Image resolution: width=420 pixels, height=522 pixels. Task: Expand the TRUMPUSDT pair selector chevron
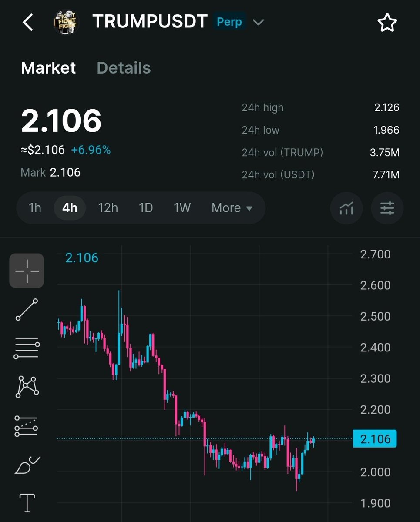coord(259,22)
